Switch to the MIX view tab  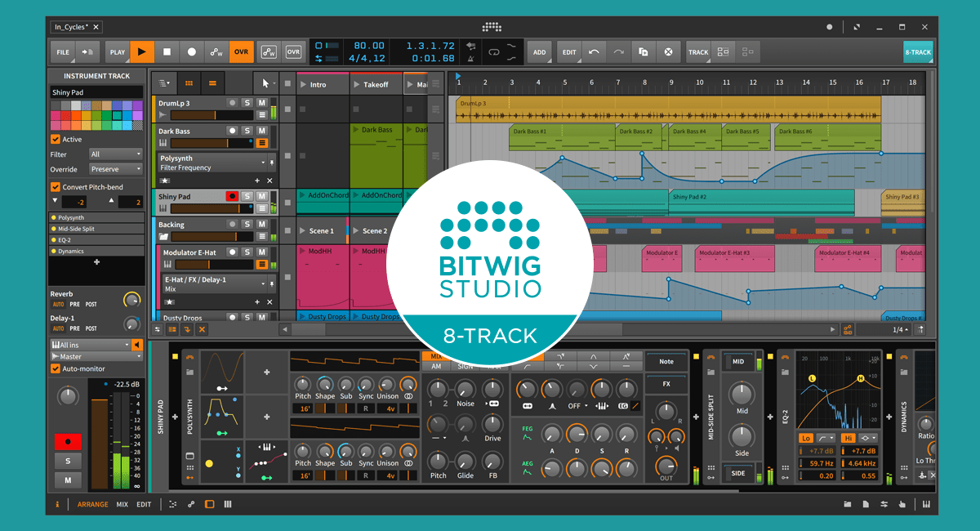click(122, 504)
